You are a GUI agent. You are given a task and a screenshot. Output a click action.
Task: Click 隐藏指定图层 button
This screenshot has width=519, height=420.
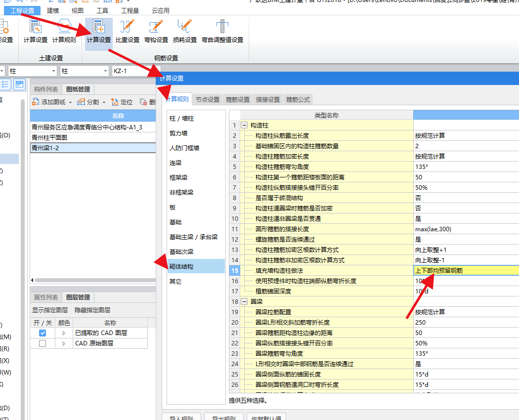click(x=92, y=310)
